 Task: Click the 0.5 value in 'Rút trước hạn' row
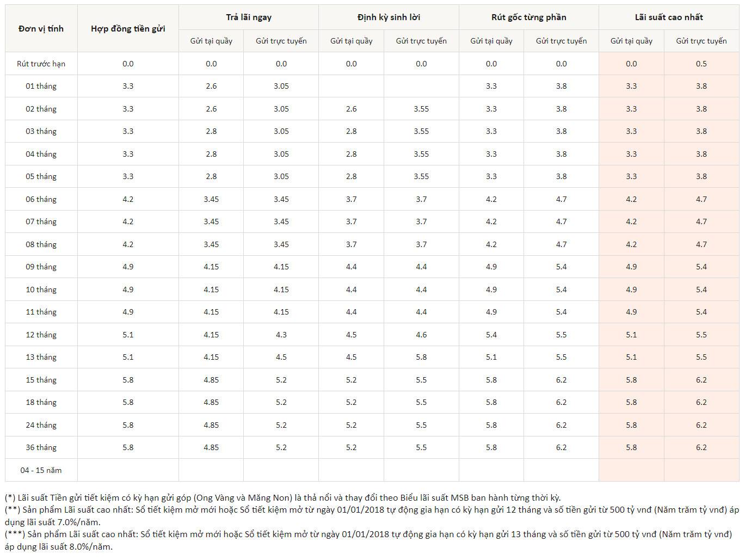(701, 64)
